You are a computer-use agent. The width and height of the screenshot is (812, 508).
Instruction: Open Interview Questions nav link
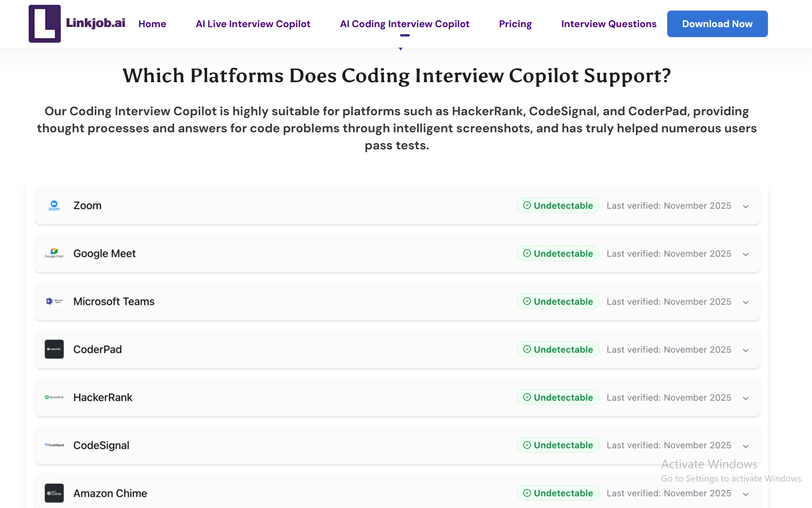coord(608,24)
